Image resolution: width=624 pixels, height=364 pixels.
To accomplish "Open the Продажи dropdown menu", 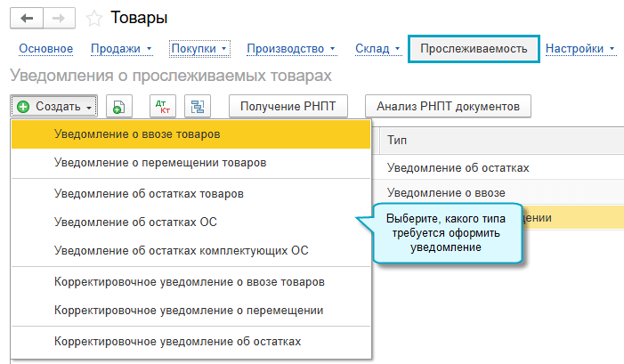I will pyautogui.click(x=121, y=49).
